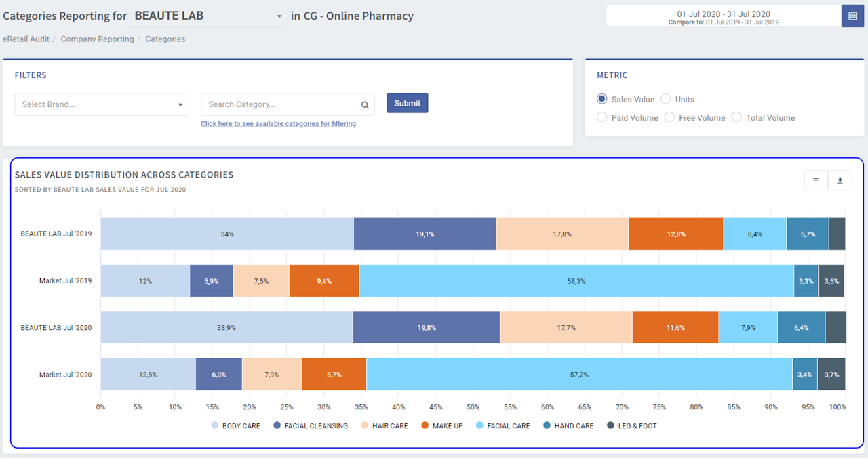Navigate to Company Reporting breadcrumb

97,39
